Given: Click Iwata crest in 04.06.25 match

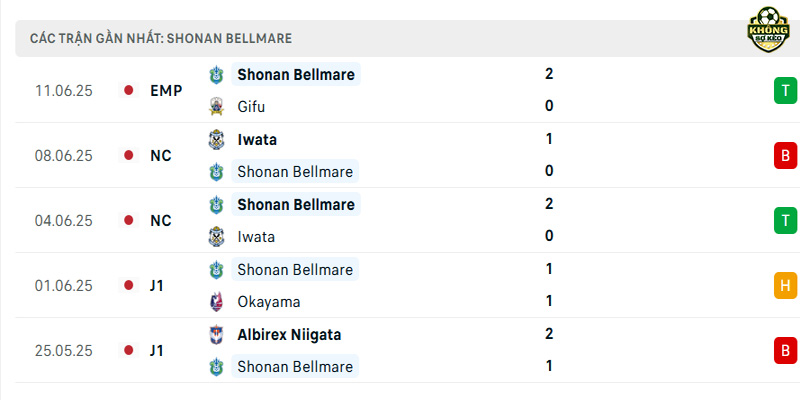Looking at the screenshot, I should pyautogui.click(x=216, y=237).
